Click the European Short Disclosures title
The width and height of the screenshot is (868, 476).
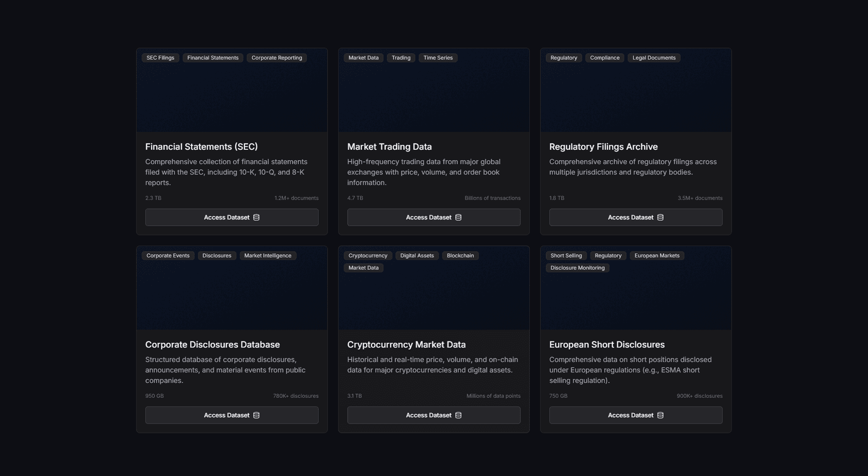tap(607, 344)
